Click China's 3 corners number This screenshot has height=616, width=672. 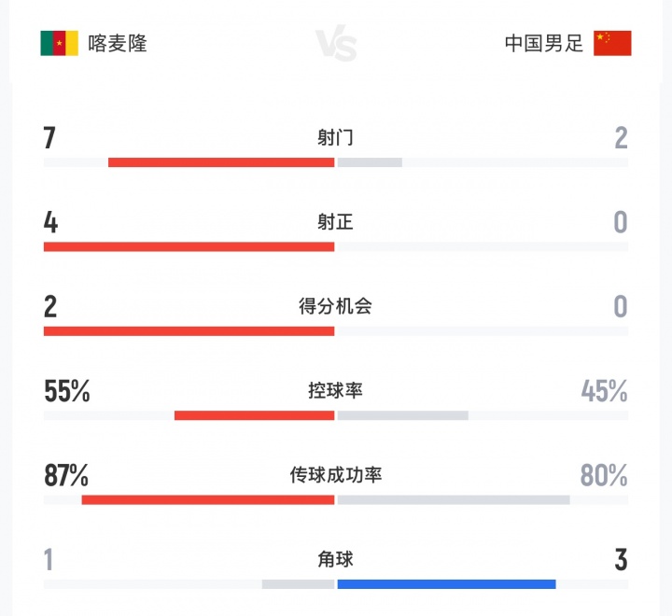click(x=621, y=560)
